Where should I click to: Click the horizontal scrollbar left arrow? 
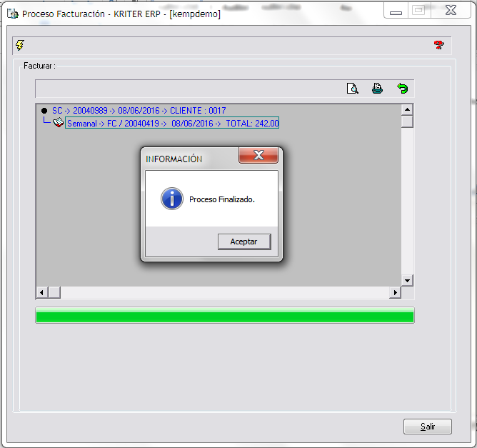pyautogui.click(x=42, y=292)
